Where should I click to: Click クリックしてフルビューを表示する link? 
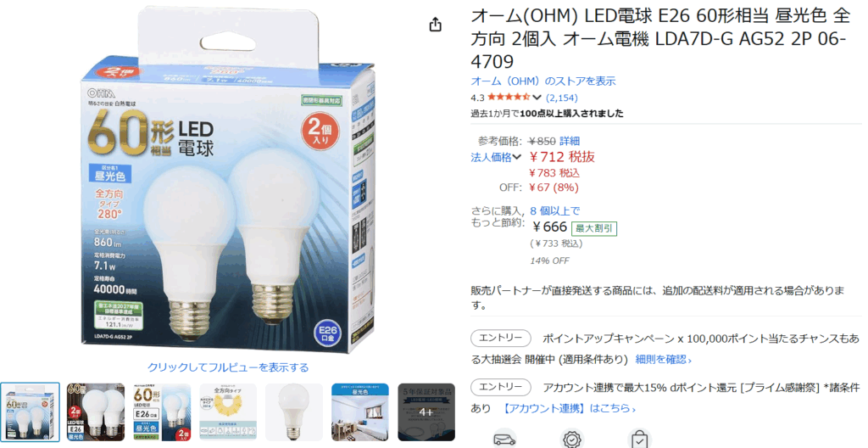coord(228,367)
